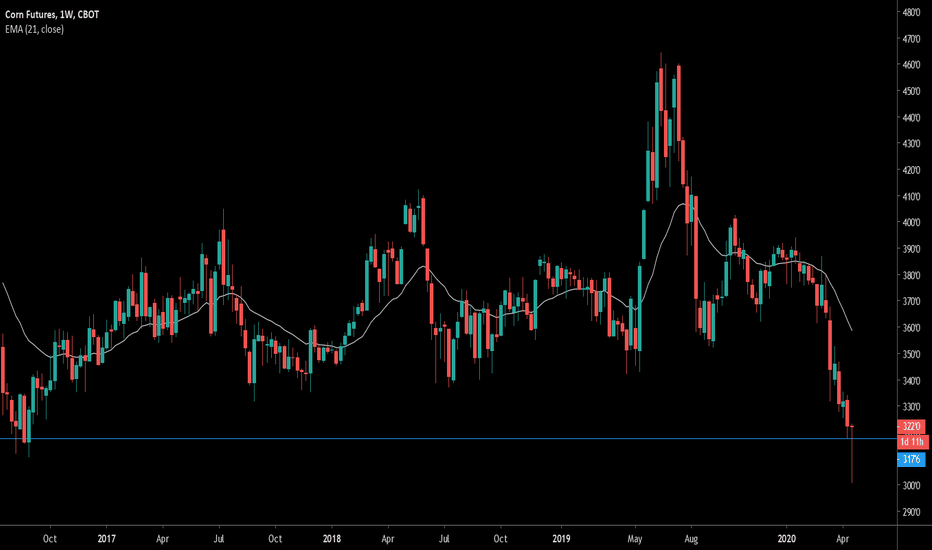
Task: Click the Corn Futures, 1W, CBOT title
Action: coord(52,14)
